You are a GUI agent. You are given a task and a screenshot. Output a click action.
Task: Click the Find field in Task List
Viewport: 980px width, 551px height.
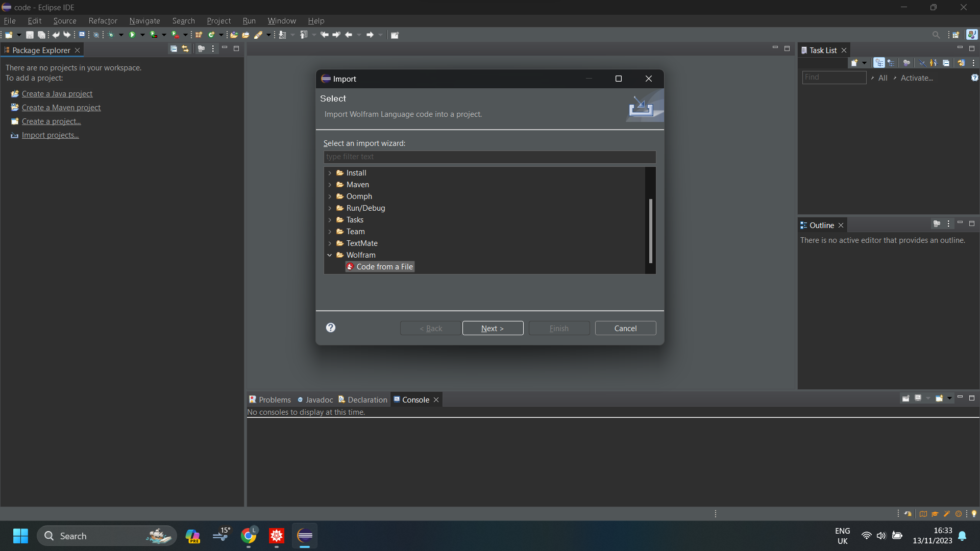click(x=834, y=77)
